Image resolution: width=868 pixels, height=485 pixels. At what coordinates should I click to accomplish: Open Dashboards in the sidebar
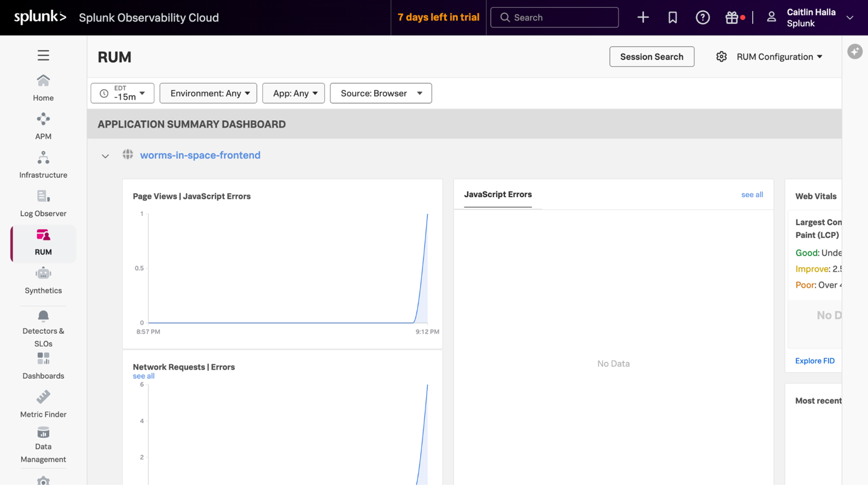(x=43, y=367)
